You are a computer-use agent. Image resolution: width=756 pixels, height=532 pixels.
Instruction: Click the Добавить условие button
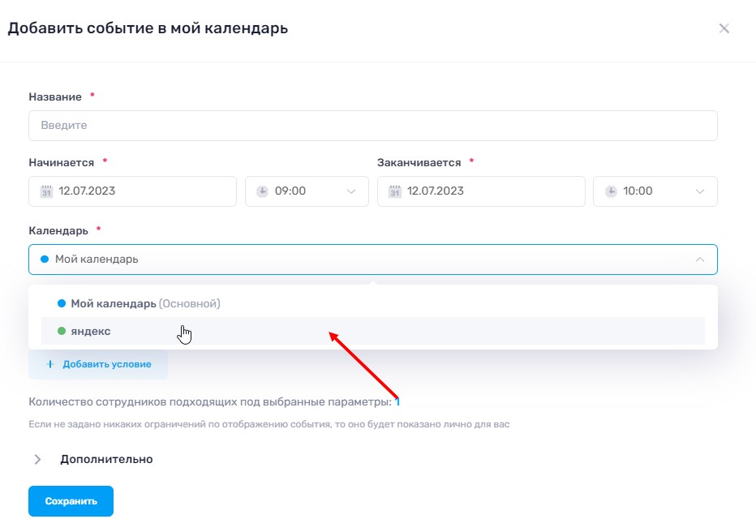(x=98, y=364)
